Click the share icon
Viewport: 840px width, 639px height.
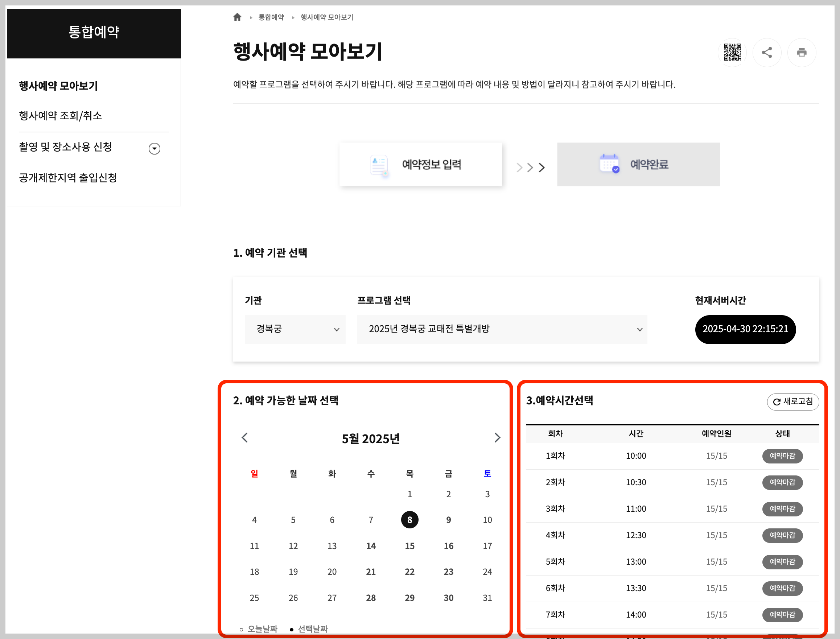(767, 53)
